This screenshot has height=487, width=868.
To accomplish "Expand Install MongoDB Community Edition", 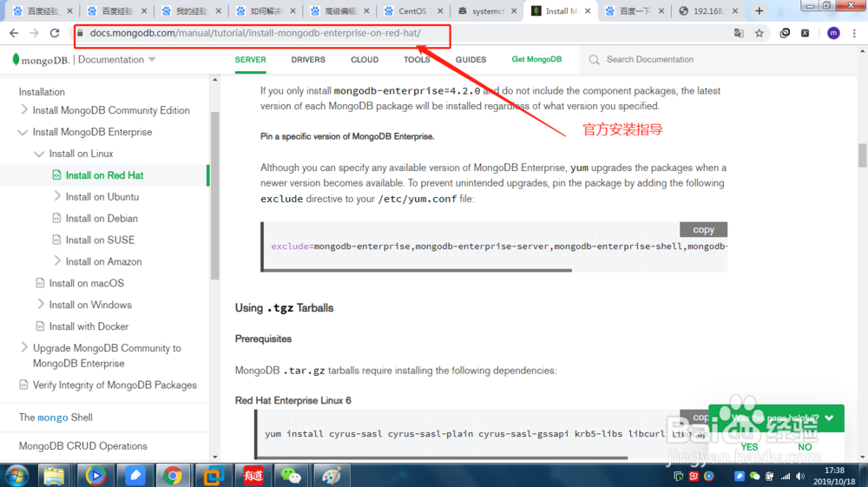I will coord(23,109).
